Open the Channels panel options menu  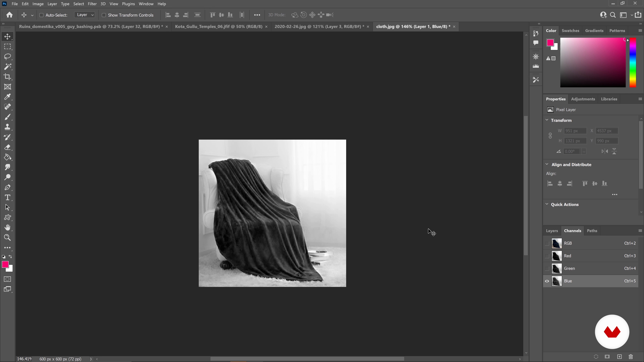click(640, 231)
